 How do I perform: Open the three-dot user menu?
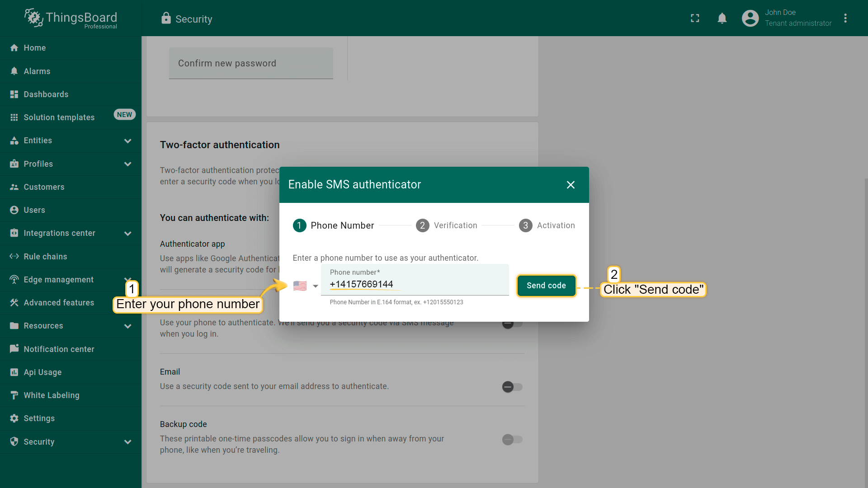[845, 18]
